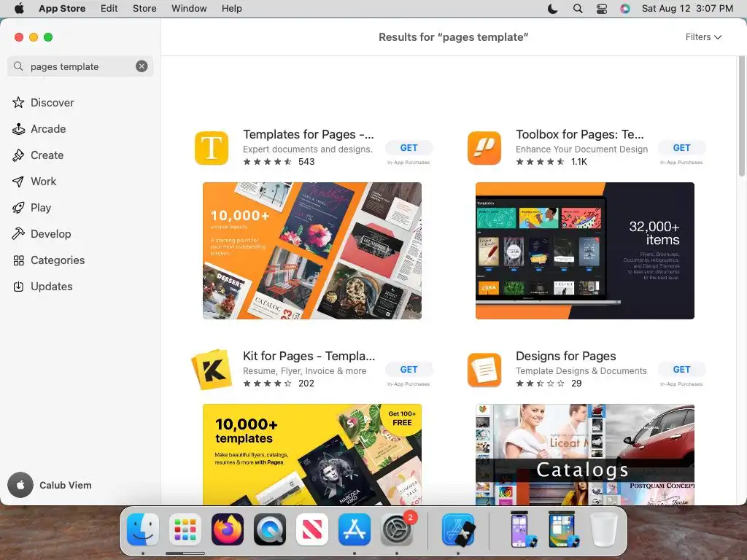Open Spotlight search in menu bar

tap(578, 9)
